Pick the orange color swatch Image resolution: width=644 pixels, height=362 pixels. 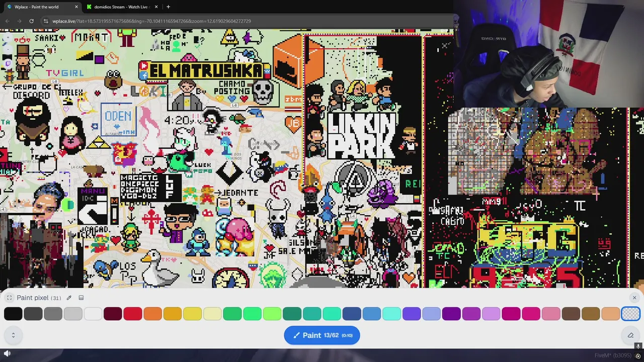tap(152, 314)
